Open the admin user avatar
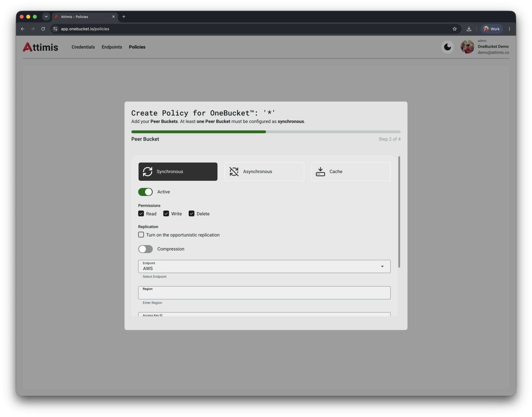 [x=467, y=47]
